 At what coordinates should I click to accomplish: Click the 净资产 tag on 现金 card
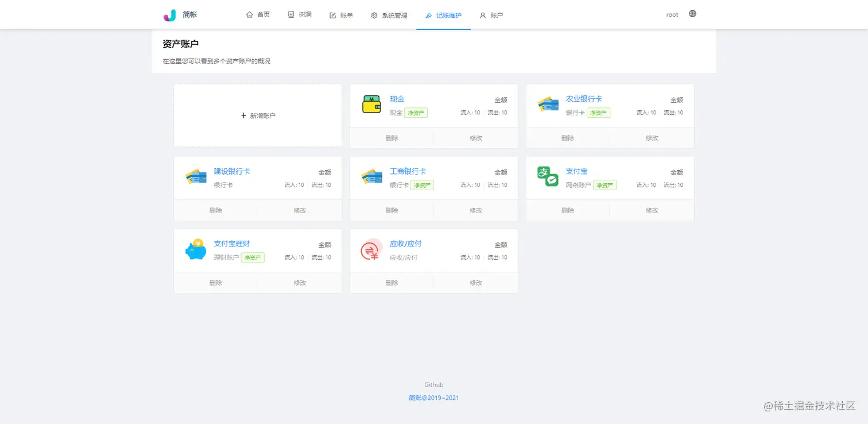click(x=416, y=113)
